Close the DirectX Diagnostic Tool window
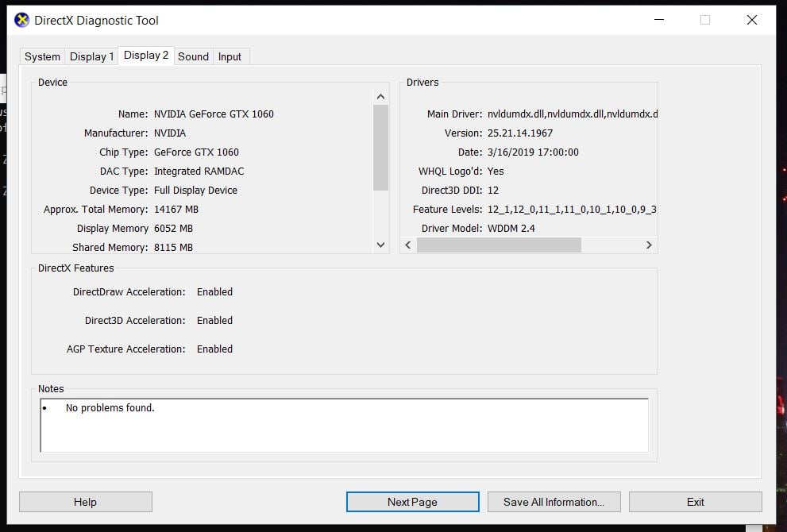Image resolution: width=787 pixels, height=532 pixels. coord(752,20)
